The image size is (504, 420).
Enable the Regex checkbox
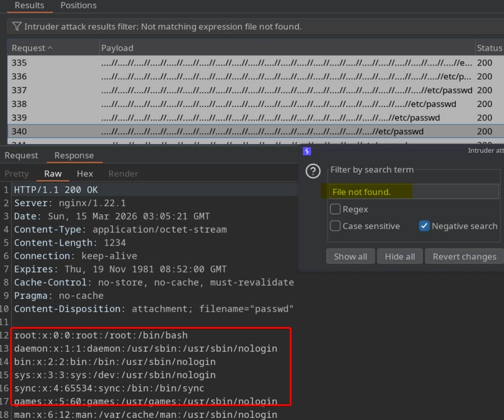(335, 209)
